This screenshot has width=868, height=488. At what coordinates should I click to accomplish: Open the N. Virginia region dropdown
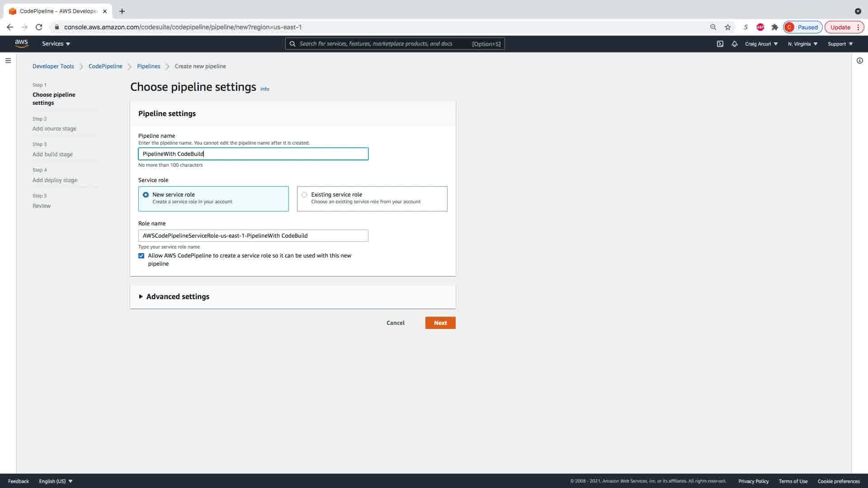click(802, 44)
